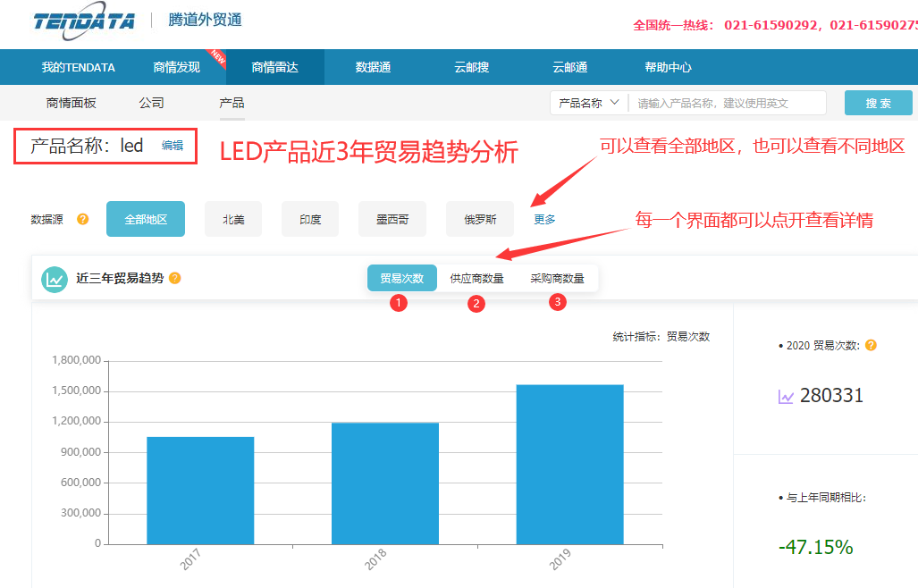Select the 北美 region filter
Image resolution: width=918 pixels, height=588 pixels.
pos(232,217)
